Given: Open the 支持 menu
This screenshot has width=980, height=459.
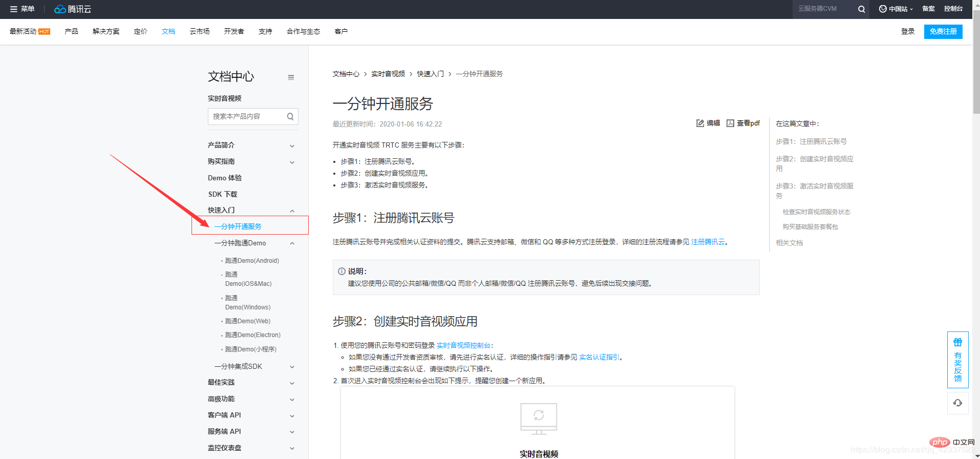Looking at the screenshot, I should 265,31.
